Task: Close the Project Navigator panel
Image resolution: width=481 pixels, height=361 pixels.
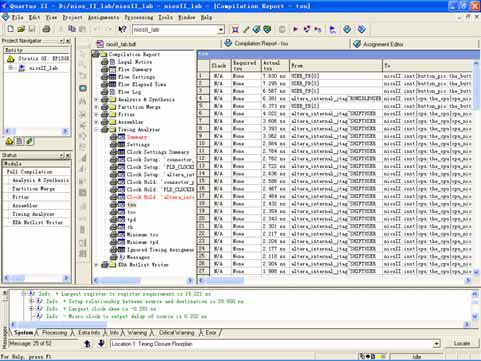Action: tap(68, 41)
